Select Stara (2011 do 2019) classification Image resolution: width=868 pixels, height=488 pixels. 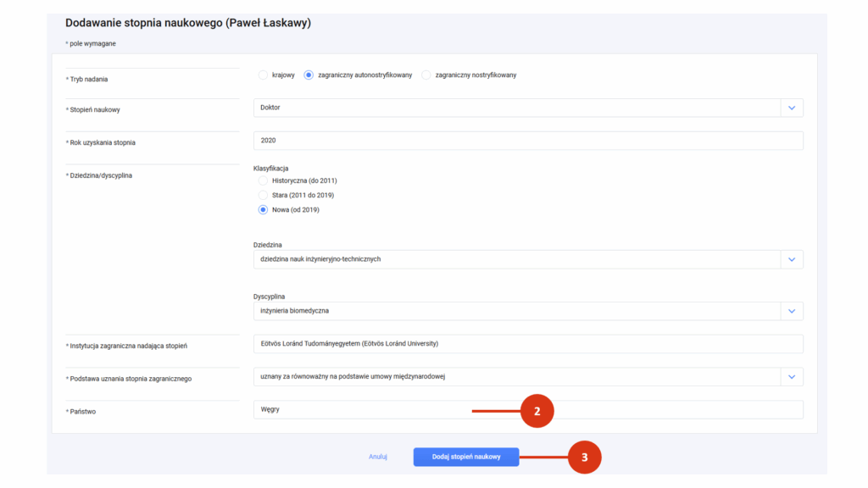pos(263,196)
